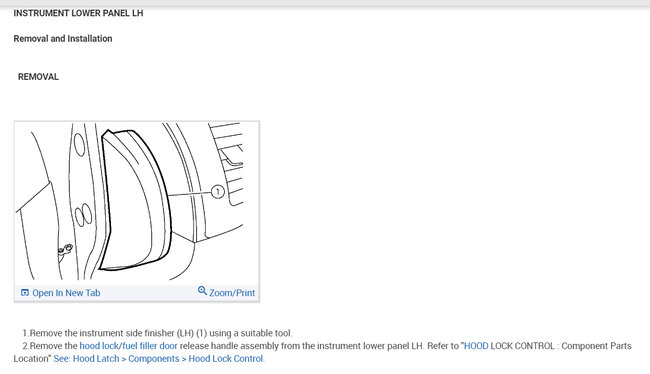Select the 'INSTRUMENT LOWER PANEL LH' heading
The width and height of the screenshot is (650, 374).
coord(78,13)
